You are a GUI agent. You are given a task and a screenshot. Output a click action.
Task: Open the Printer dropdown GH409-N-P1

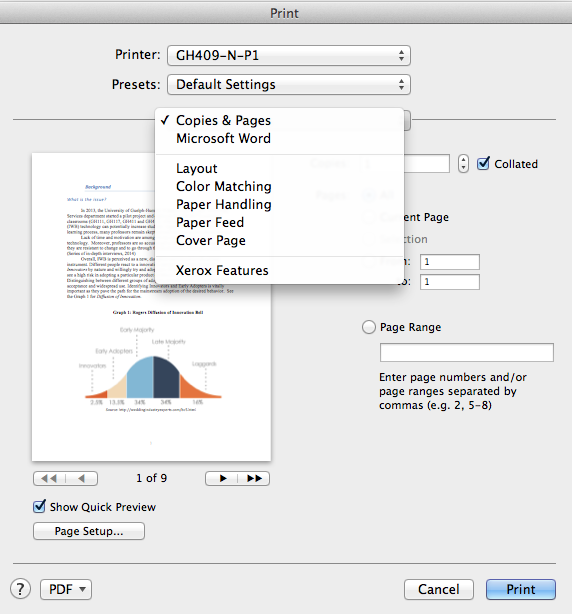[289, 55]
